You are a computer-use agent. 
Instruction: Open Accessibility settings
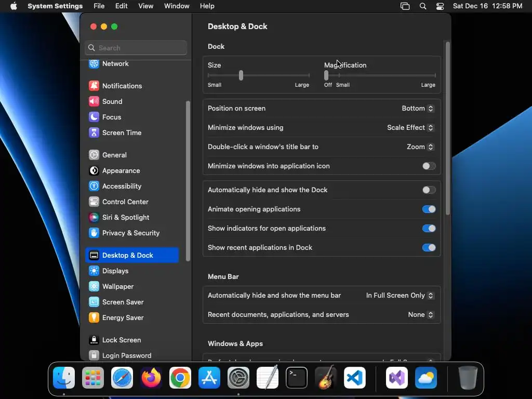(132, 187)
